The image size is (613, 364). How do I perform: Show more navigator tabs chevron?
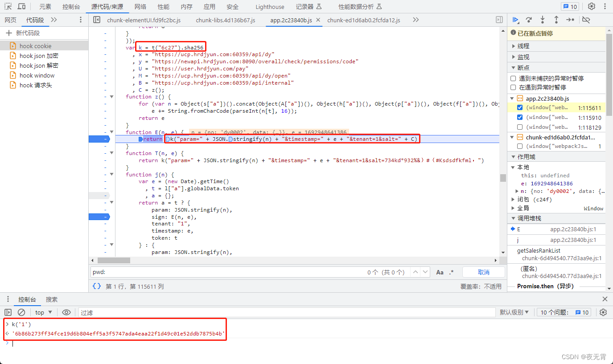[54, 20]
